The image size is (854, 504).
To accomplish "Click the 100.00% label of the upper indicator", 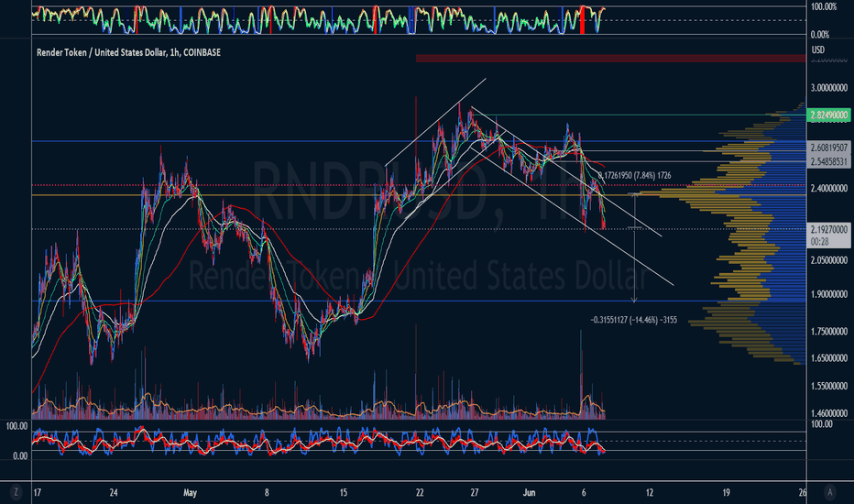I will click(824, 6).
